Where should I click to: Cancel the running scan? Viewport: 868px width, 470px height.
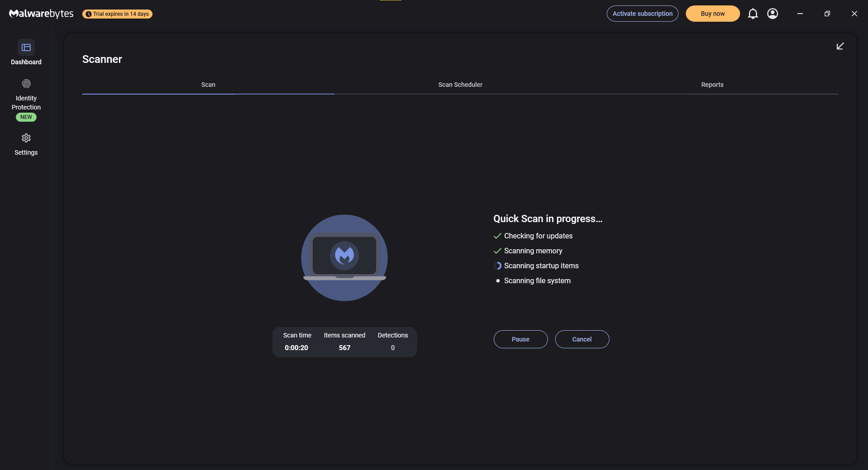pyautogui.click(x=582, y=339)
